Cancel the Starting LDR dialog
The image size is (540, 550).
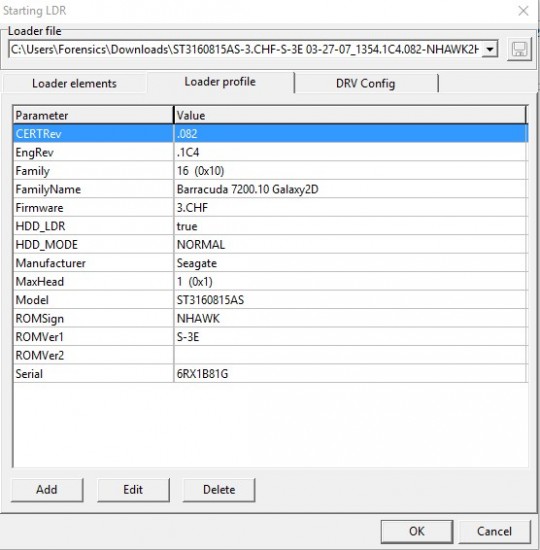coord(494,531)
